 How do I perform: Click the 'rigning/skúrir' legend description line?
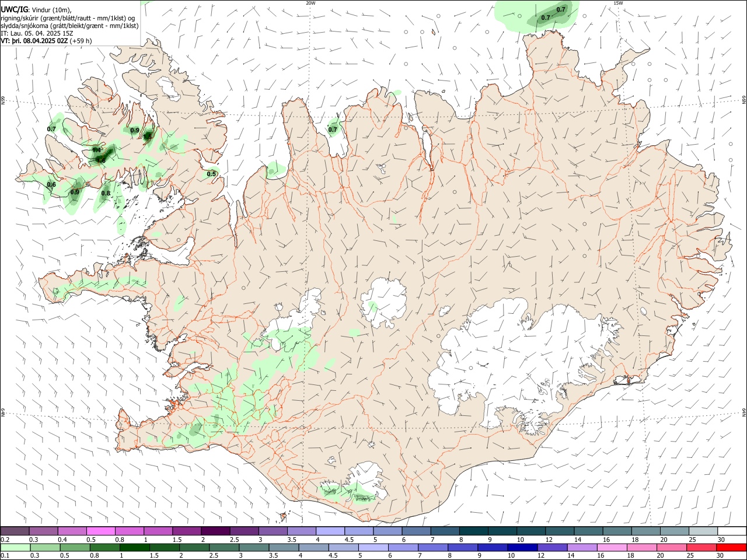pyautogui.click(x=68, y=18)
